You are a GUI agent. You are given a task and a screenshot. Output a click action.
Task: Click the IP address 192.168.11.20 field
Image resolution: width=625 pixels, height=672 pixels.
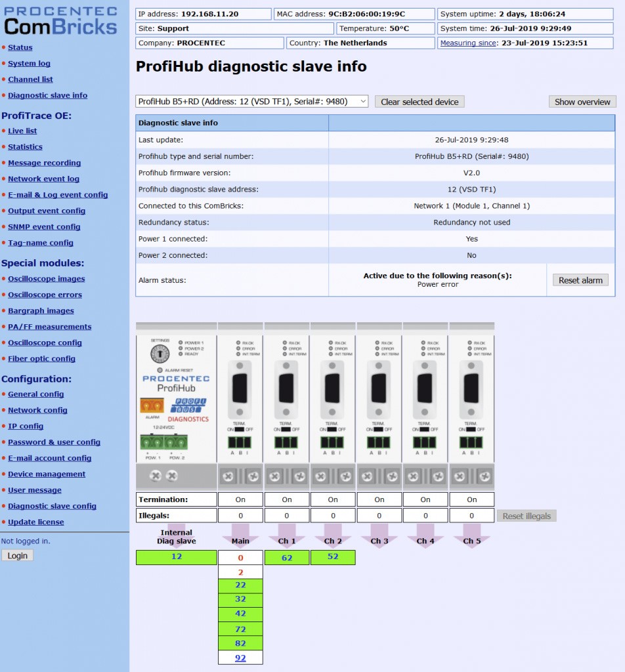pos(203,14)
